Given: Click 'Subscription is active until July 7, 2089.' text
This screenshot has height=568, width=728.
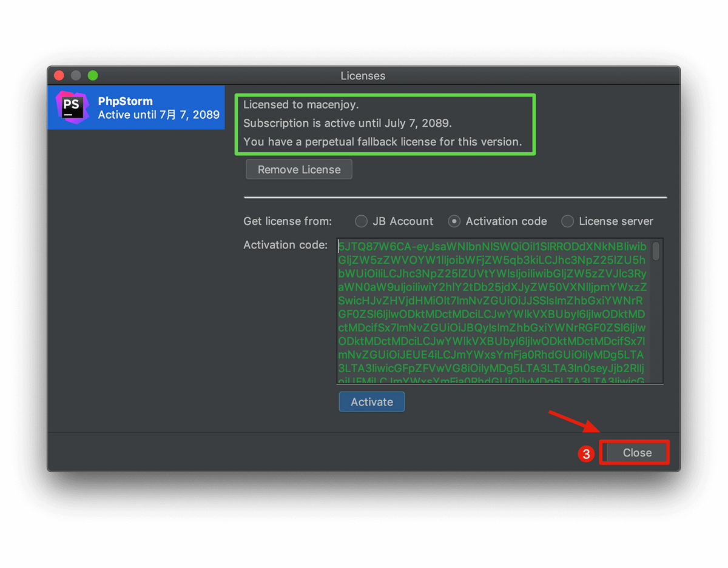Looking at the screenshot, I should (348, 123).
